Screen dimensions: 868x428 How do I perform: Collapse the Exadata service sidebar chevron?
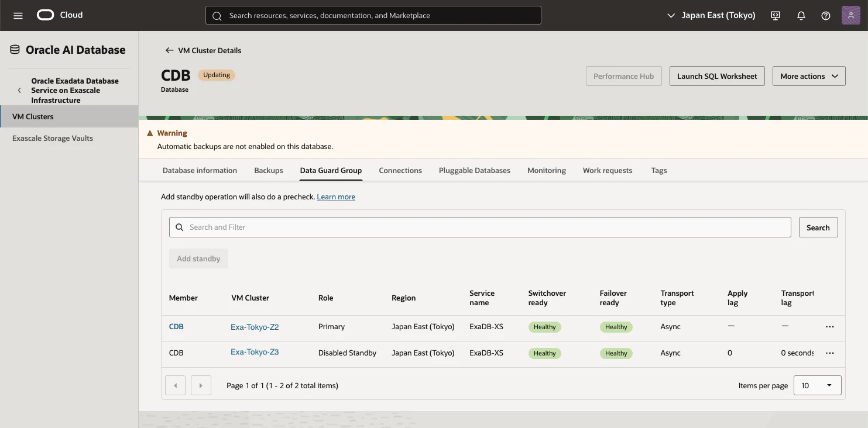coord(19,91)
